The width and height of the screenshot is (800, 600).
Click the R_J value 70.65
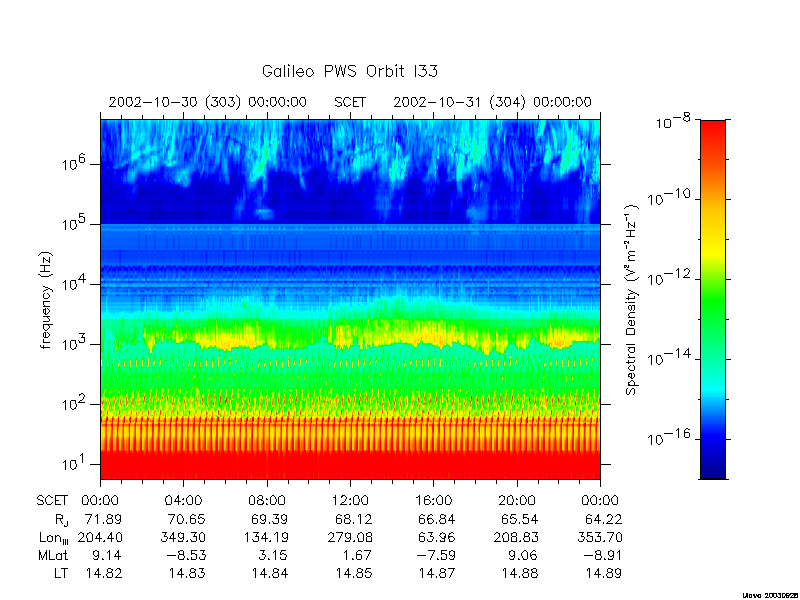(x=186, y=519)
